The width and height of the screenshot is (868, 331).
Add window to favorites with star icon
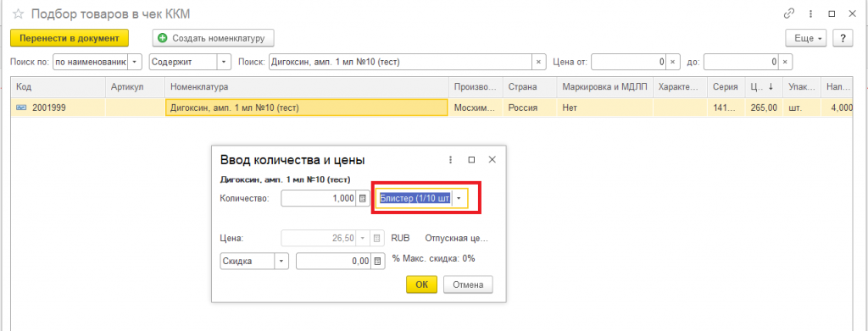(x=18, y=14)
